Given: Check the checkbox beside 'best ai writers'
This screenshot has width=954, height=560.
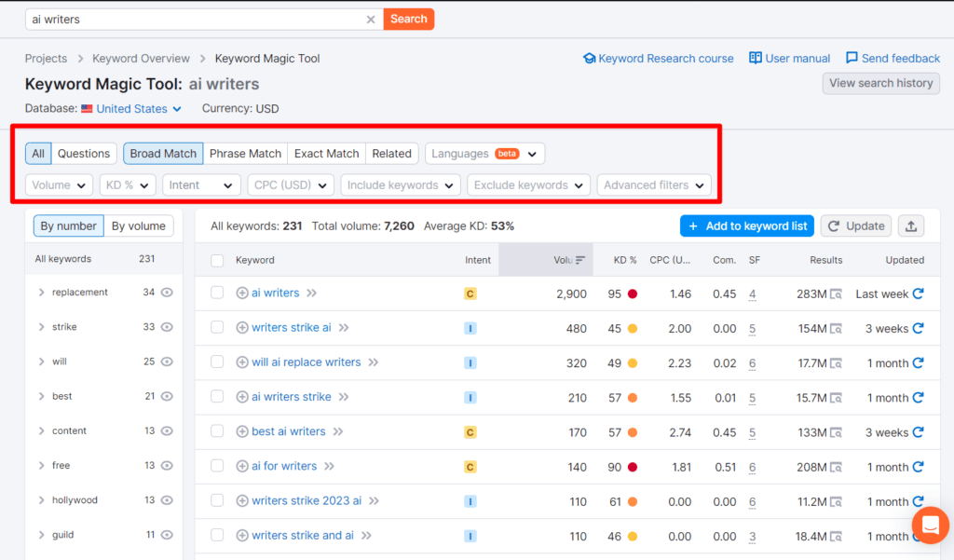Looking at the screenshot, I should 215,431.
